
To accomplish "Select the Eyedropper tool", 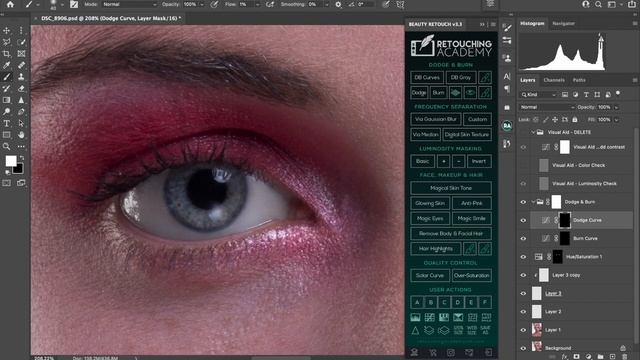I will click(7, 65).
